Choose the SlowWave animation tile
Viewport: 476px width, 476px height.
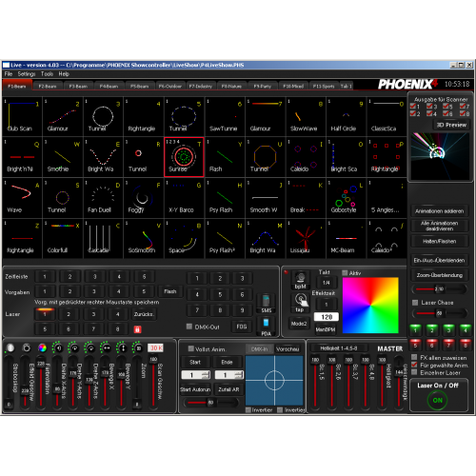(x=306, y=116)
